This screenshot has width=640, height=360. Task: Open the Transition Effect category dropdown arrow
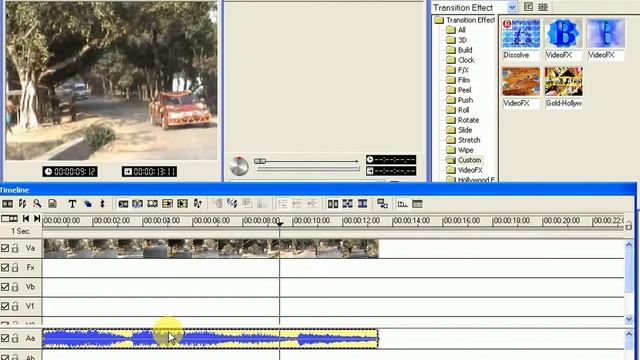tap(512, 7)
